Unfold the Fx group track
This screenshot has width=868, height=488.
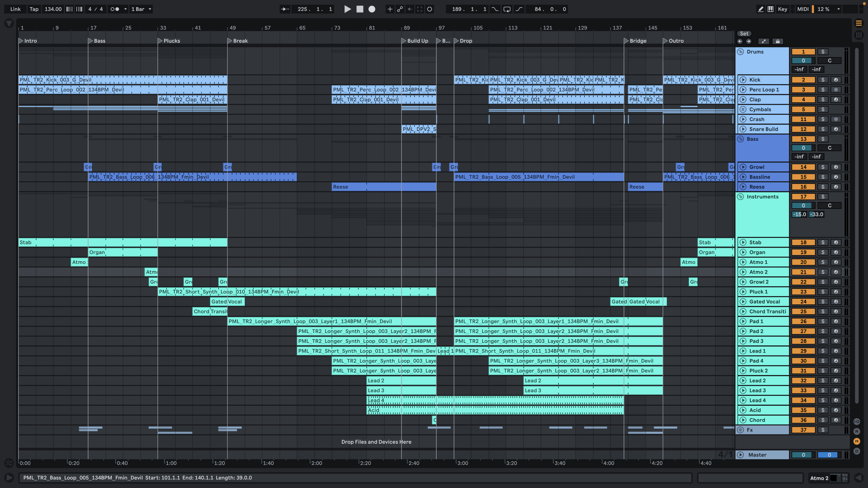pos(740,430)
